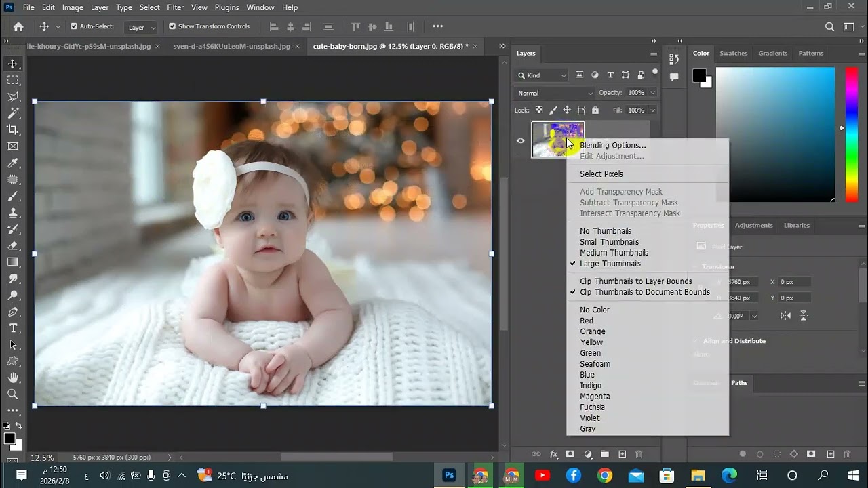Select the Gradient tool
This screenshot has height=488, width=868.
point(13,262)
